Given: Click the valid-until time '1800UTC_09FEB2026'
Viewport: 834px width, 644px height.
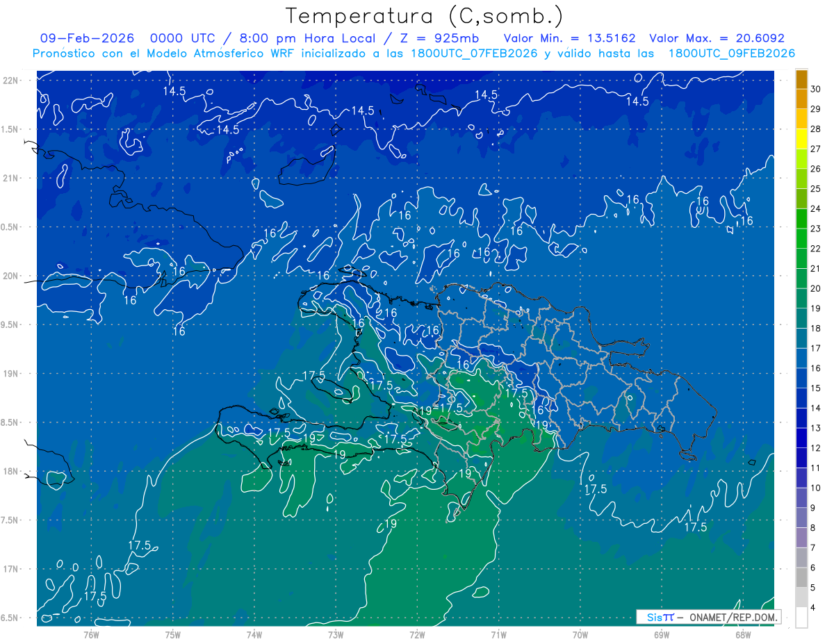Looking at the screenshot, I should coord(732,53).
